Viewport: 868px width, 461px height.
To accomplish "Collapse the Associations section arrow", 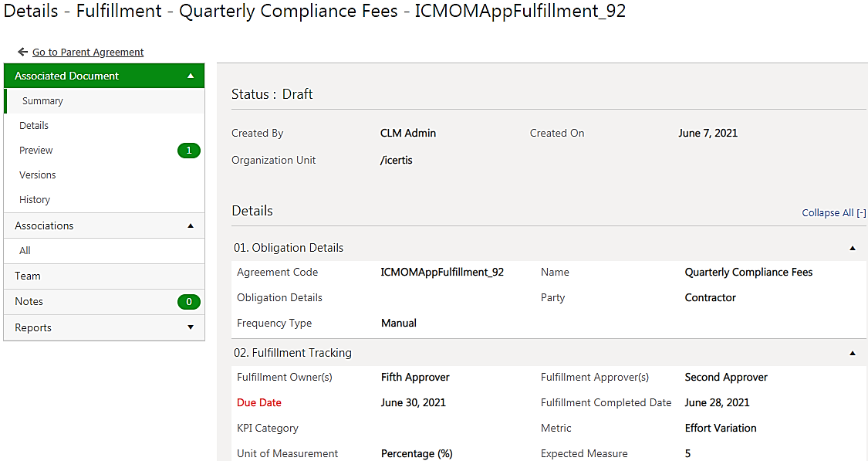I will tap(191, 226).
